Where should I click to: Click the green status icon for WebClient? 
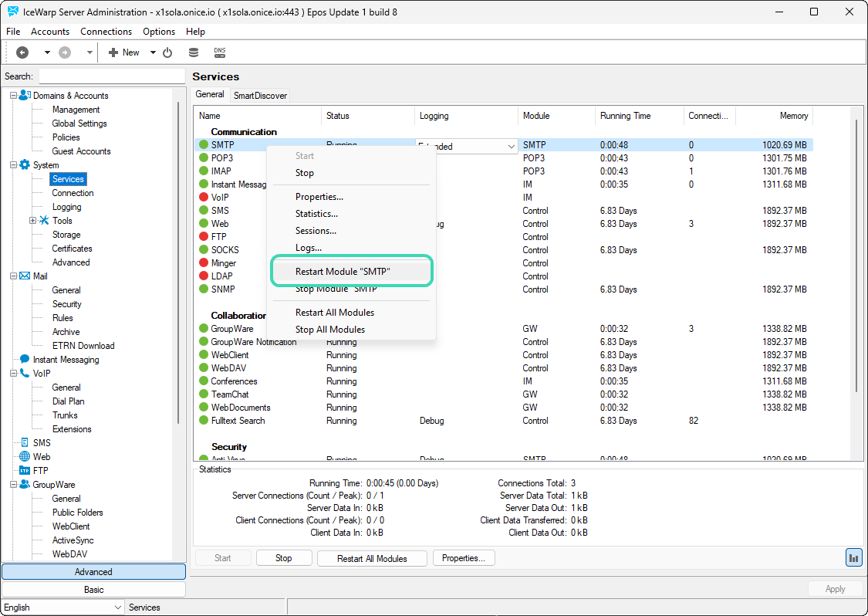(x=204, y=355)
